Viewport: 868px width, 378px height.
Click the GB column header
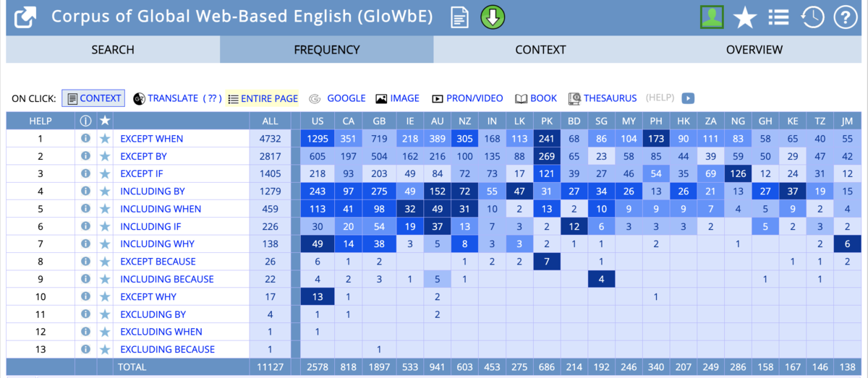[x=379, y=121]
